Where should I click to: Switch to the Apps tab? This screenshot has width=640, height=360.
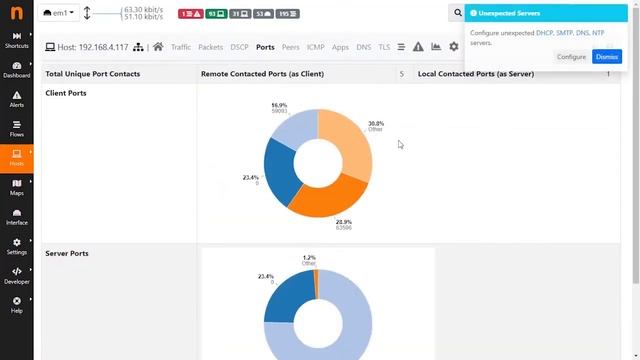pyautogui.click(x=340, y=47)
